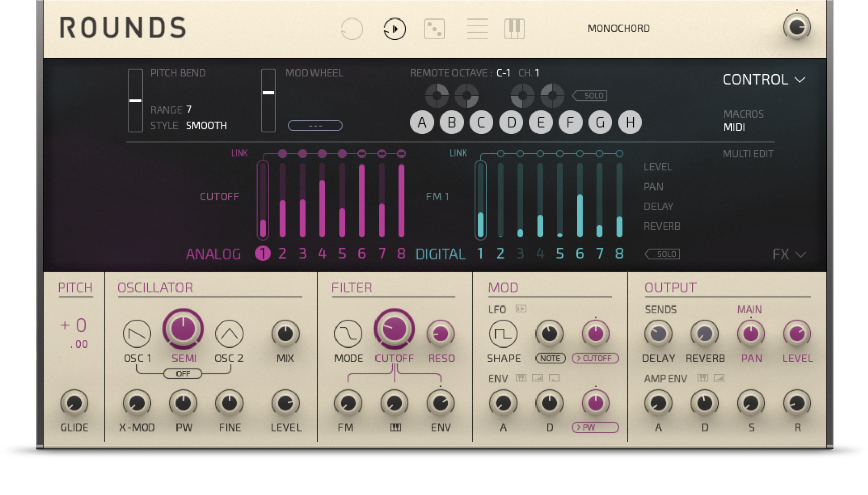Open the LFO target CUTOFF selector
868x495 pixels.
tap(595, 358)
